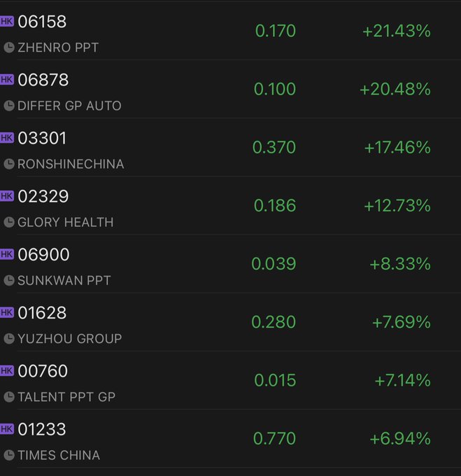Tap the clock icon beside YUZHOU GROUP
Image resolution: width=461 pixels, height=476 pixels.
pyautogui.click(x=9, y=338)
